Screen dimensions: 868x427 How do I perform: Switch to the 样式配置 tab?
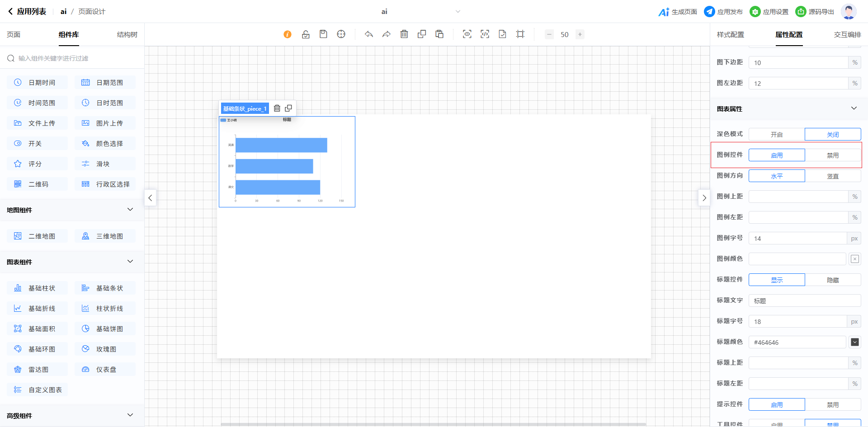pyautogui.click(x=730, y=35)
